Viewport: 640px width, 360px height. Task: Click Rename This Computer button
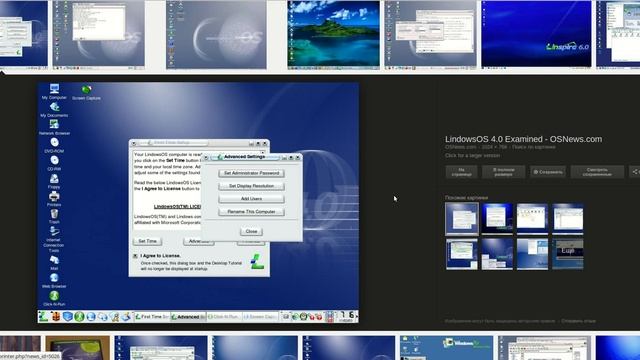[251, 211]
